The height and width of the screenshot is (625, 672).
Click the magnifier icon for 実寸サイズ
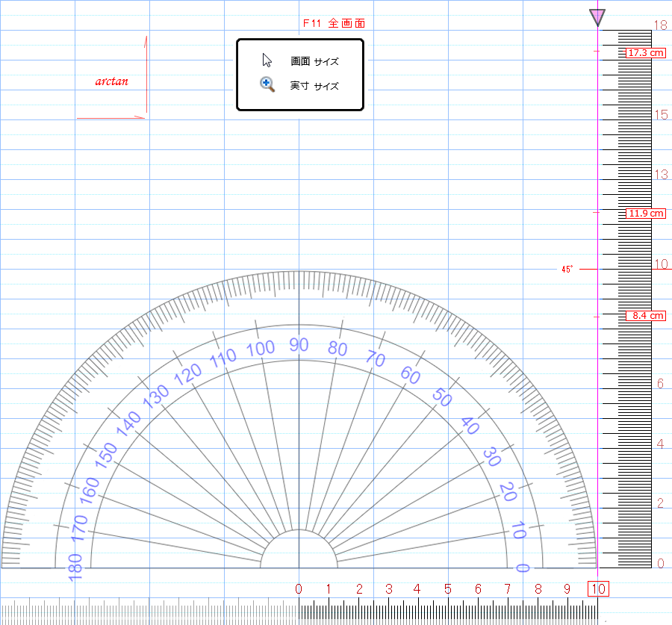click(267, 84)
